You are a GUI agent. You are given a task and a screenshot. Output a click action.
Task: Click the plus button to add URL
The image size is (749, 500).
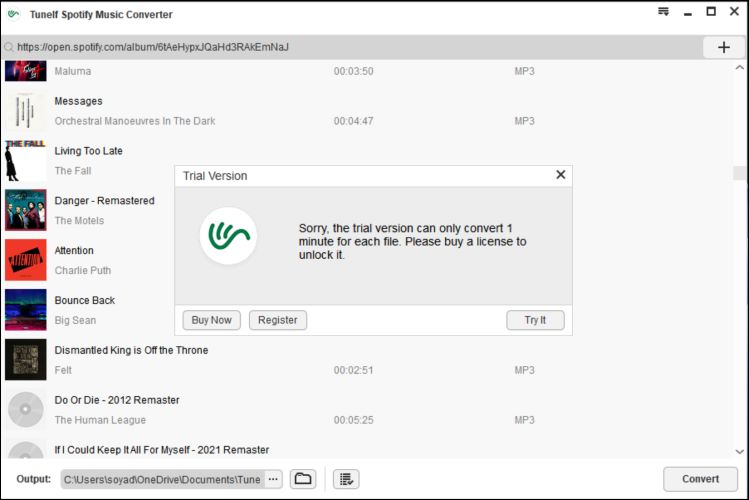pos(724,47)
